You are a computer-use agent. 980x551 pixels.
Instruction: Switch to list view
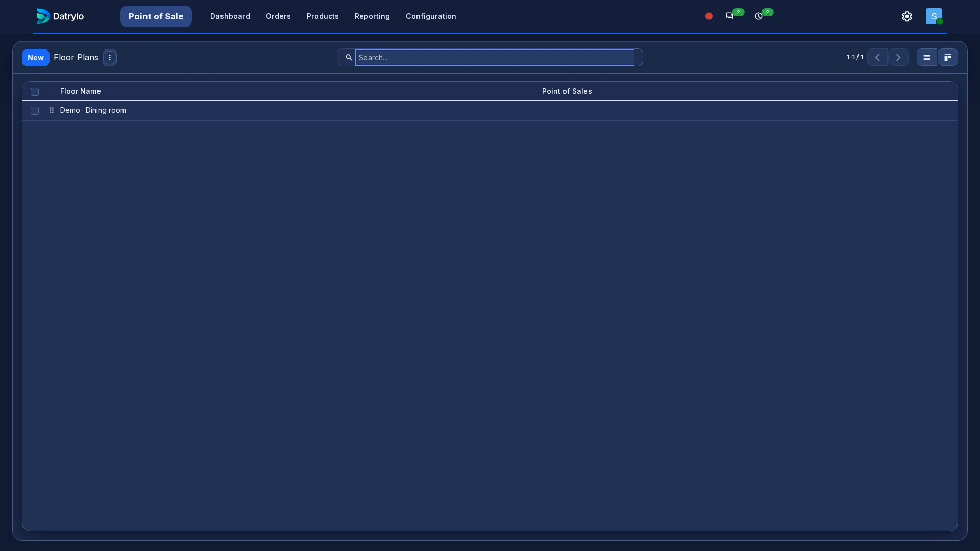click(x=927, y=58)
